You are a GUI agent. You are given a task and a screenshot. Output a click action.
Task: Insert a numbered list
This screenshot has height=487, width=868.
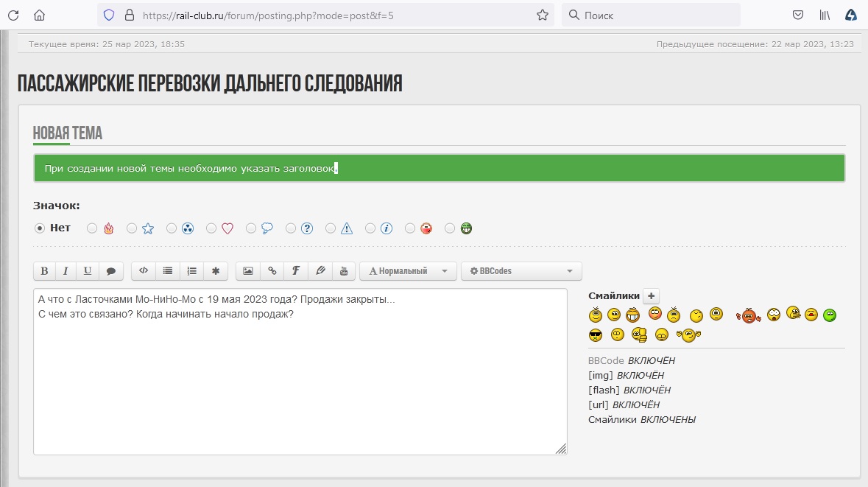191,271
